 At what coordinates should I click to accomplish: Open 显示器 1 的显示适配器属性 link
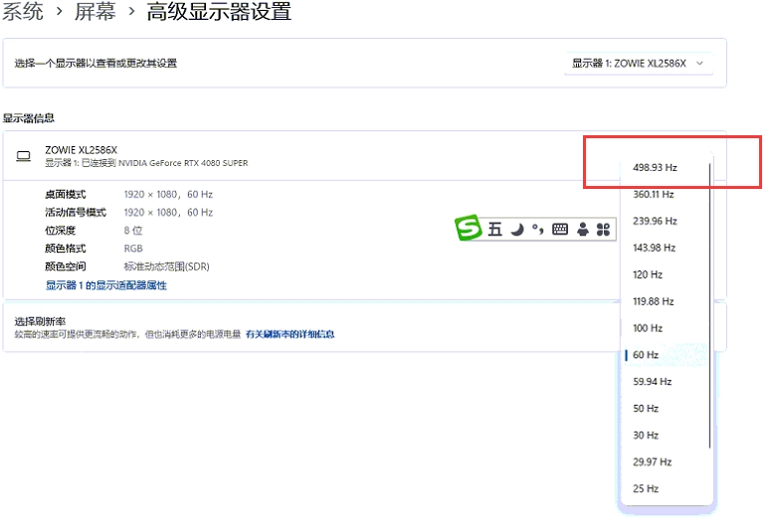click(106, 285)
